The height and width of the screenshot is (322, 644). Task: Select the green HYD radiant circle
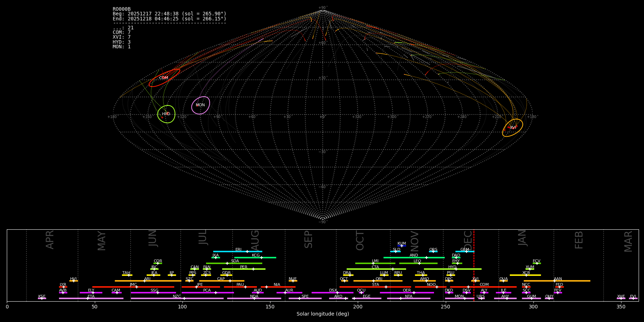click(x=166, y=114)
